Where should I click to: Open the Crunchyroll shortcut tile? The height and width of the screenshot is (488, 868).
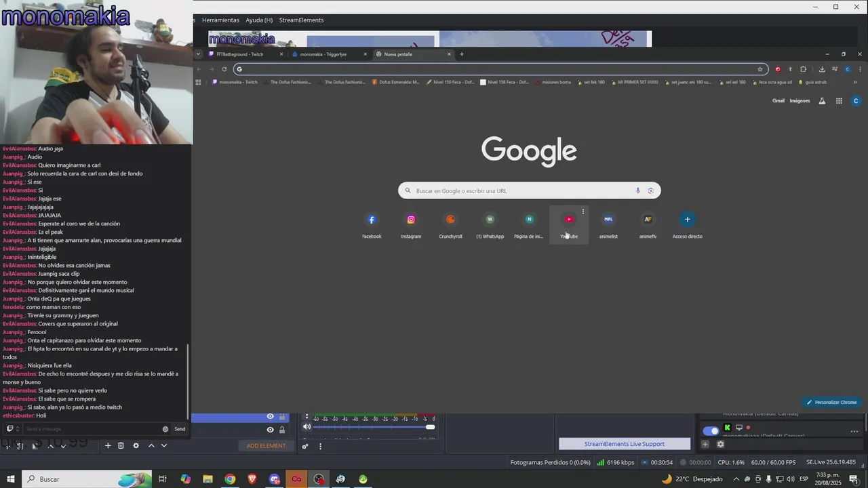(x=450, y=225)
